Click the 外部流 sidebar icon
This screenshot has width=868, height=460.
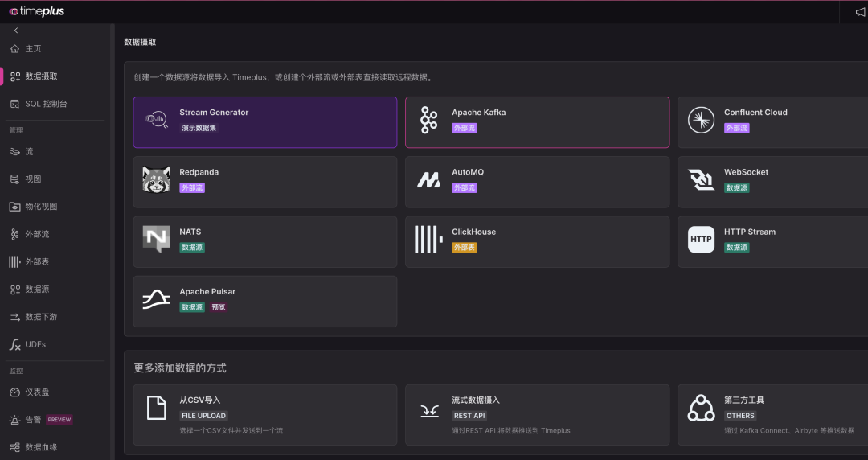tap(15, 235)
